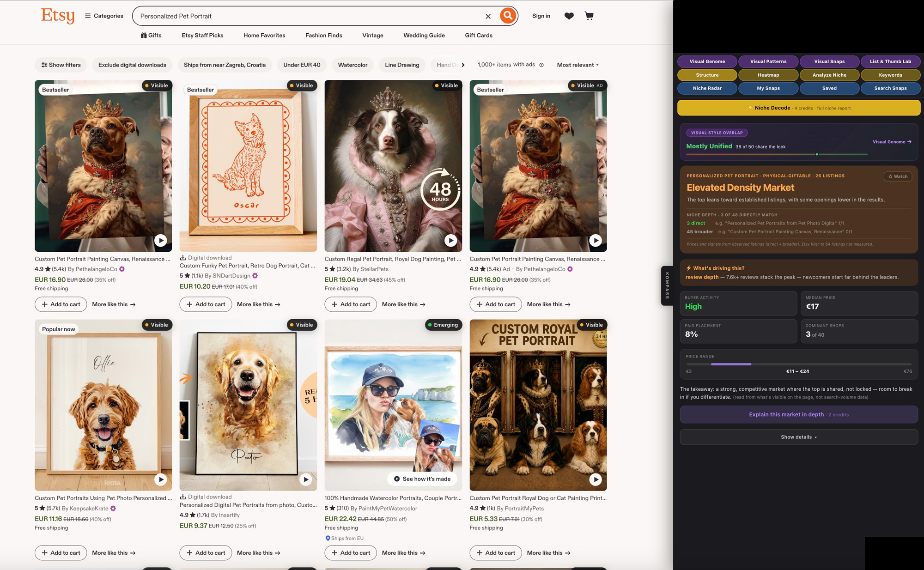The image size is (924, 570).
Task: Toggle the Under EUR 40 filter chip
Action: 302,65
